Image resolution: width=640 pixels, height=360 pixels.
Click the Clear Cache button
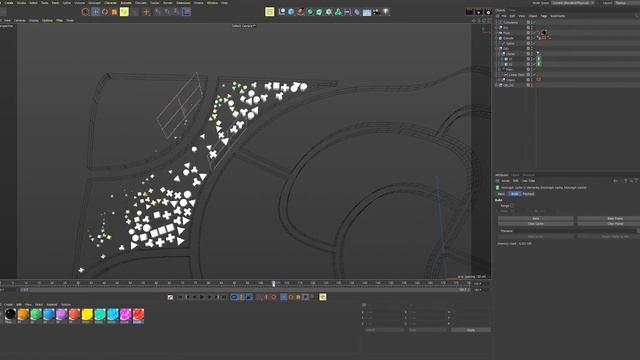point(536,224)
